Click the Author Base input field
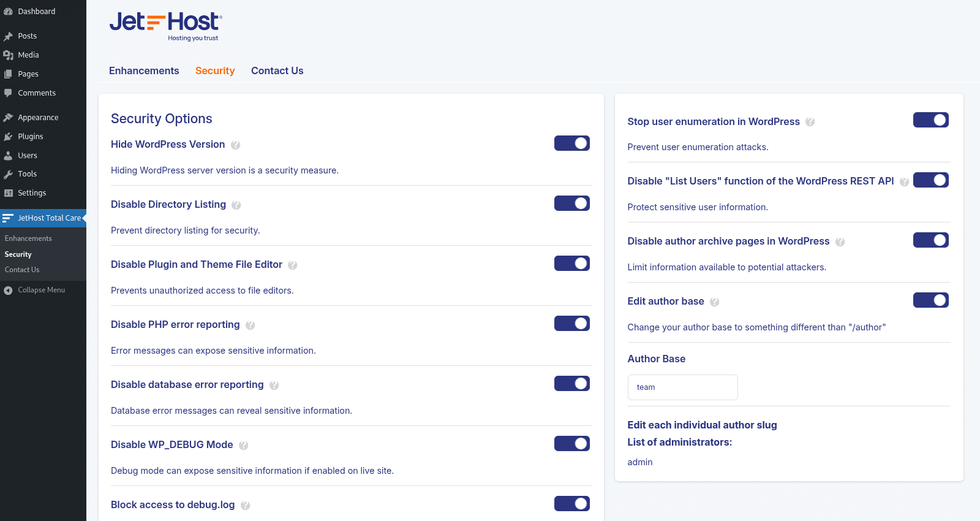This screenshot has height=521, width=980. point(683,387)
